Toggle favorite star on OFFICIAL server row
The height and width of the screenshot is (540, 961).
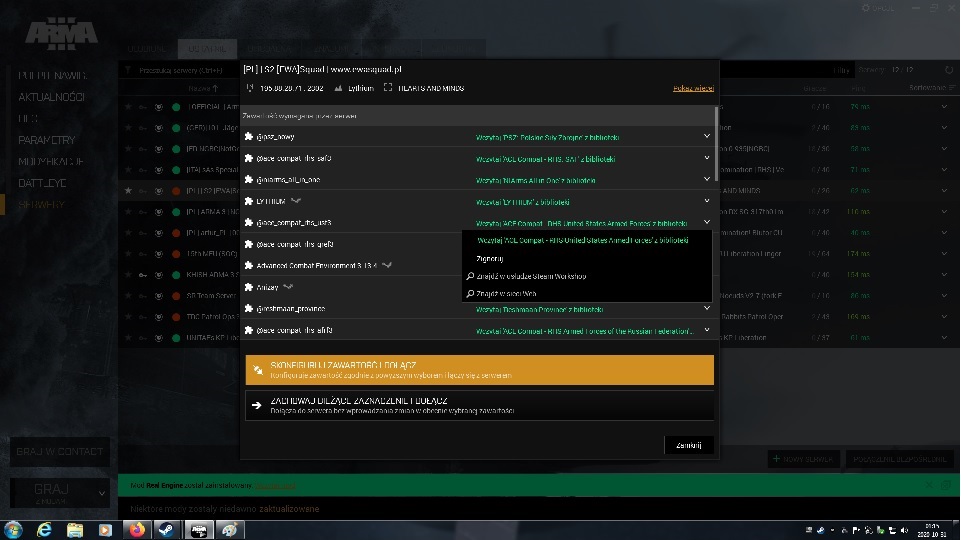(x=128, y=107)
